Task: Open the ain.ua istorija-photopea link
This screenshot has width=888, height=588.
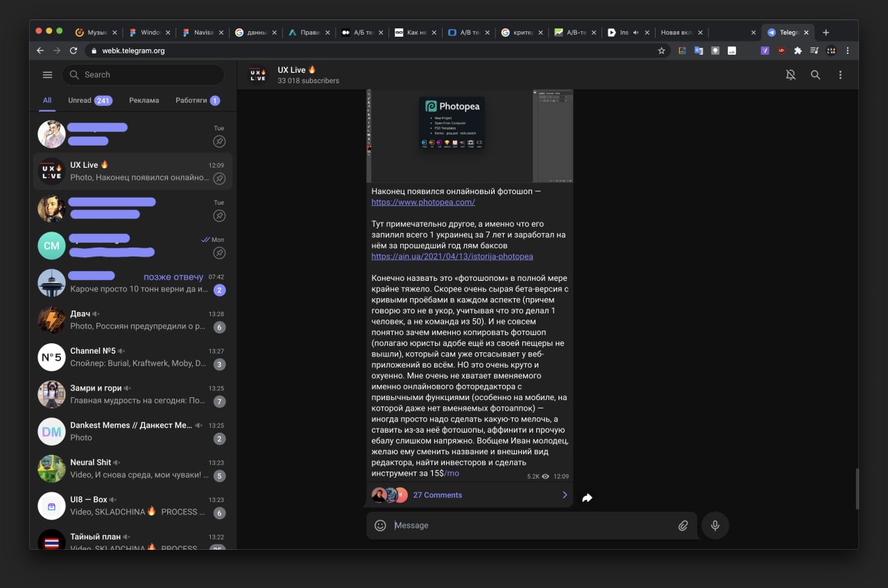Action: [452, 257]
